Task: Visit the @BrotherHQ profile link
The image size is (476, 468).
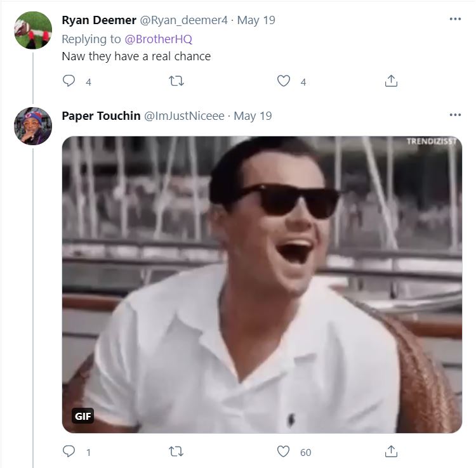Action: click(157, 39)
